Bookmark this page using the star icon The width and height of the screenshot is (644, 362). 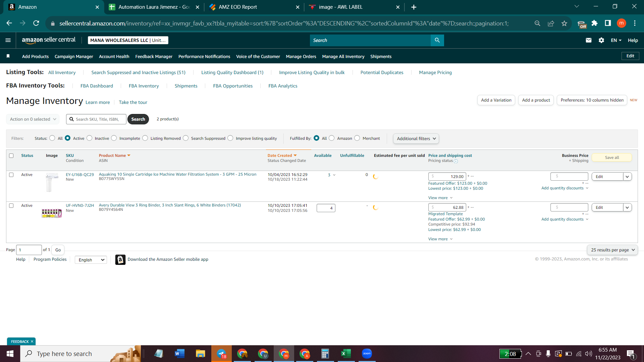564,23
